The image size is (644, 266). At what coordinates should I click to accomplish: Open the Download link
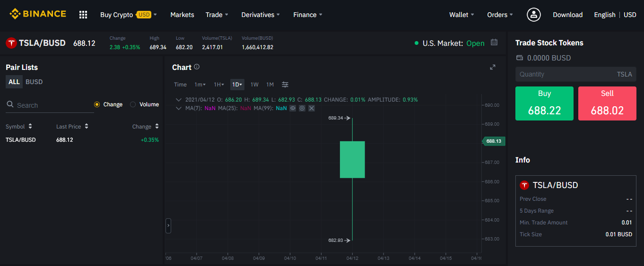click(x=567, y=15)
